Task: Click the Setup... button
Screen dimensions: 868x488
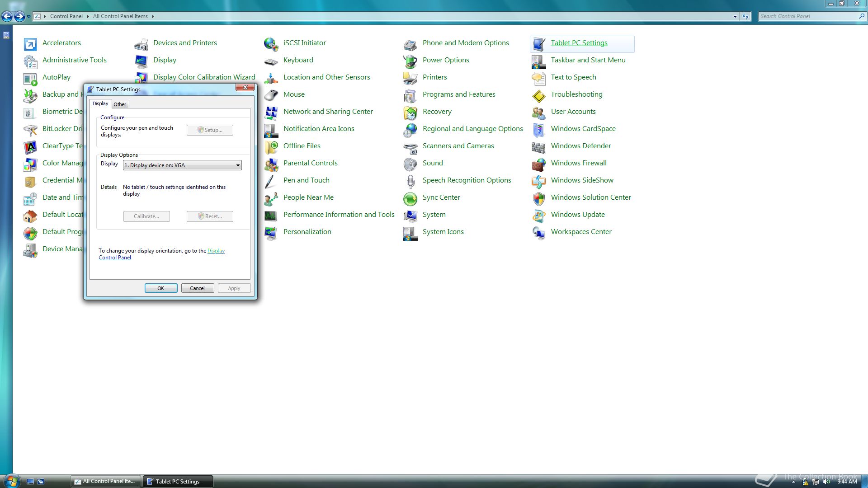Action: tap(210, 130)
